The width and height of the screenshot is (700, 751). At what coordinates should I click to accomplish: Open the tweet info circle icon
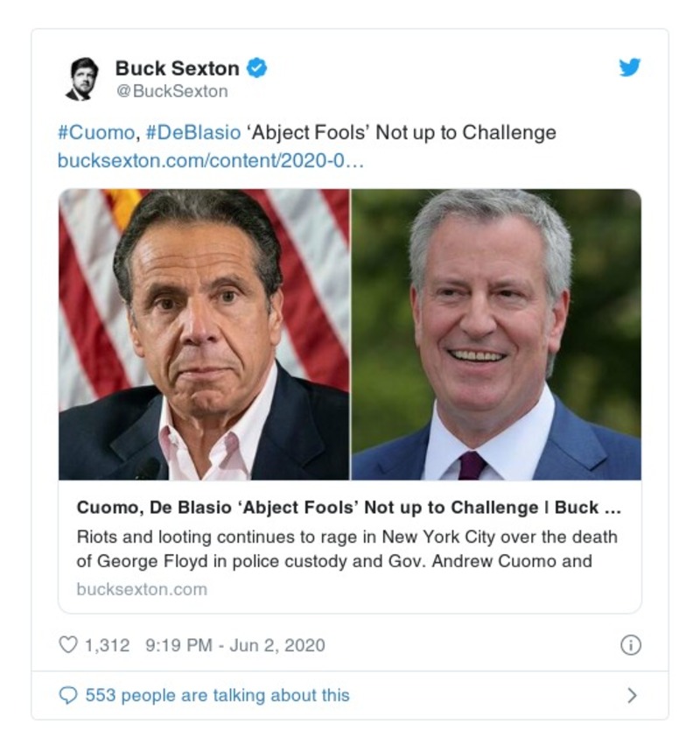pyautogui.click(x=630, y=645)
